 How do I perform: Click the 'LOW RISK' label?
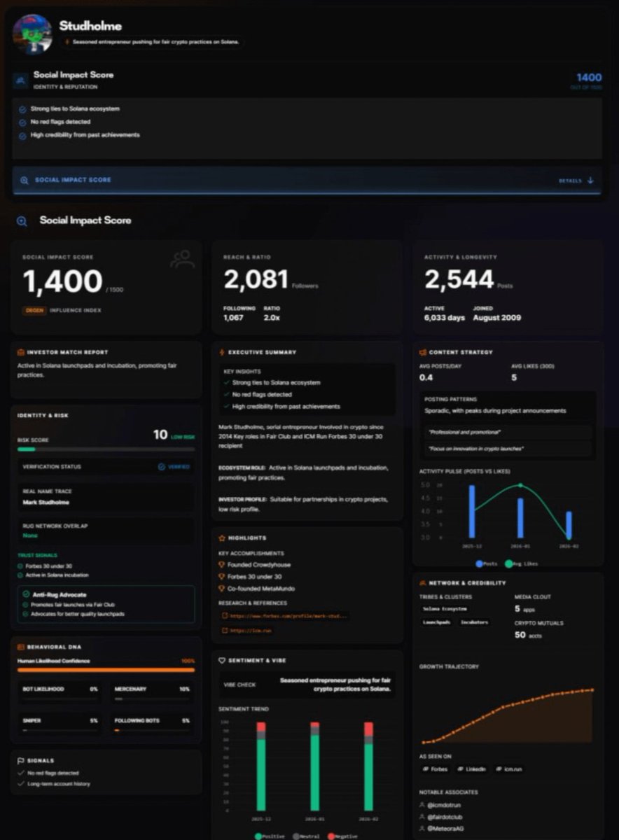[183, 437]
